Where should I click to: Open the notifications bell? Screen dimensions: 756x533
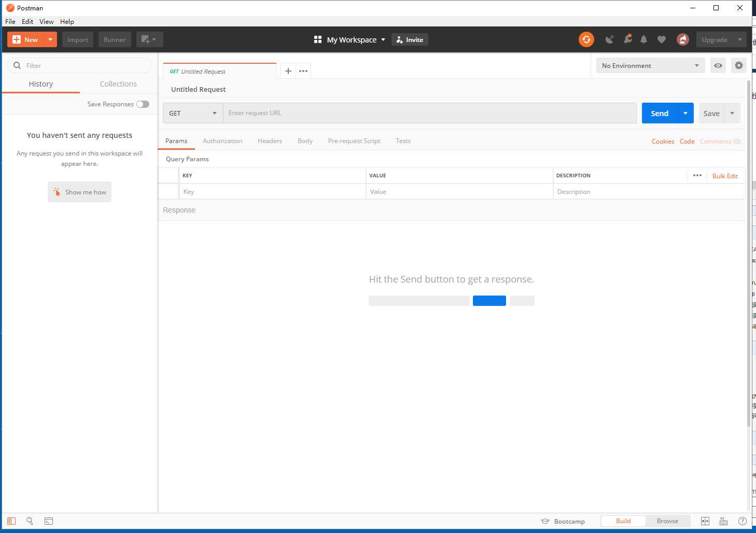click(644, 39)
